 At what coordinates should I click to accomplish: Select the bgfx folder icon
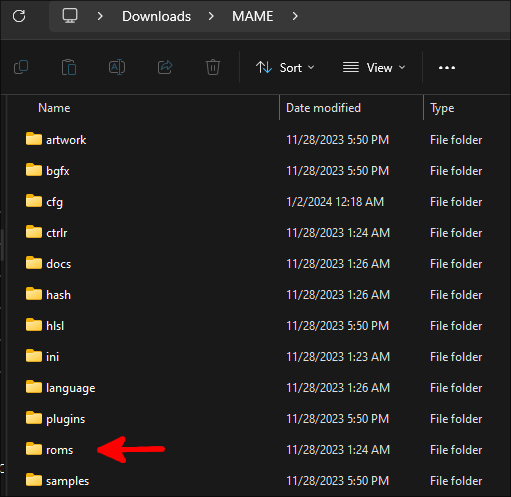(34, 170)
